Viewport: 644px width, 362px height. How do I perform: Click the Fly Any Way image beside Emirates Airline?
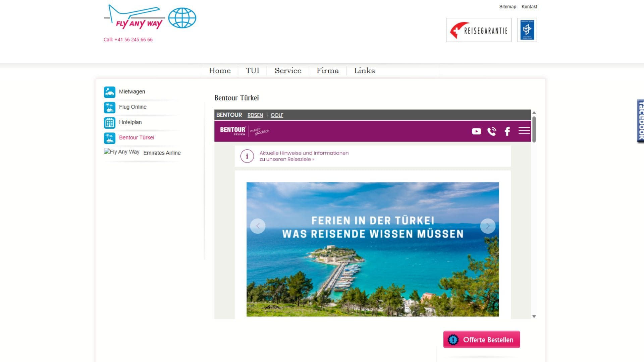point(122,152)
